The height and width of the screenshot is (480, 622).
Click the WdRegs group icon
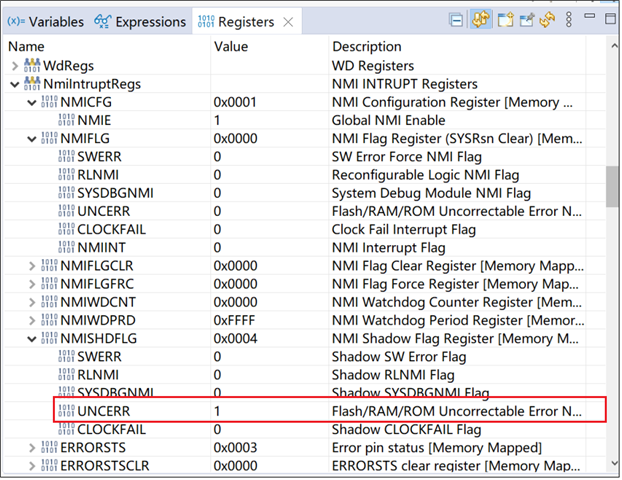point(32,65)
